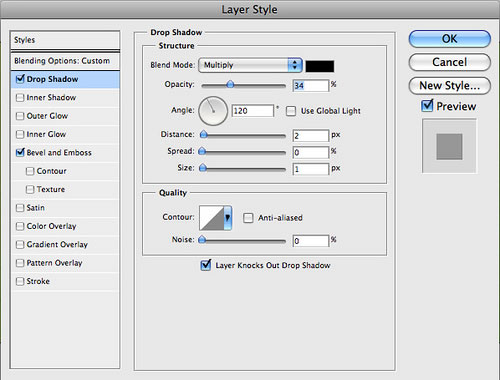This screenshot has width=500, height=380.
Task: Click the Opacity slider handle
Action: 230,84
